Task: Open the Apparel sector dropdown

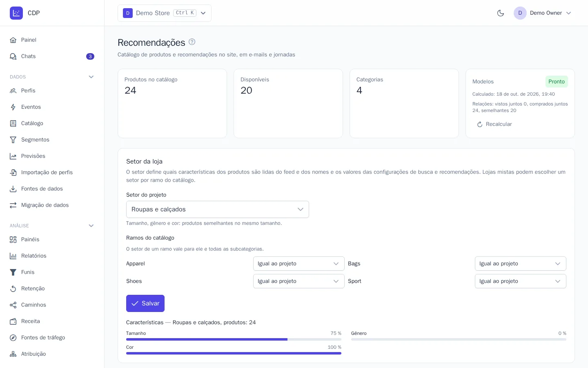Action: (299, 264)
